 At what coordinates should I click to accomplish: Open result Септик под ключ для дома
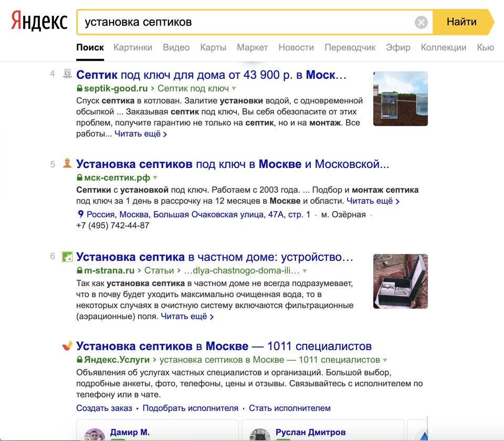pos(211,75)
